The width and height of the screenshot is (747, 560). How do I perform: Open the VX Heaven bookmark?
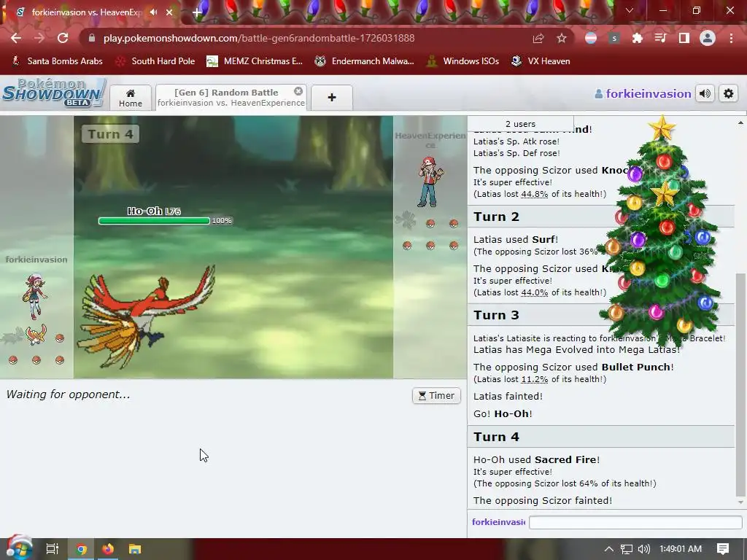pos(541,61)
